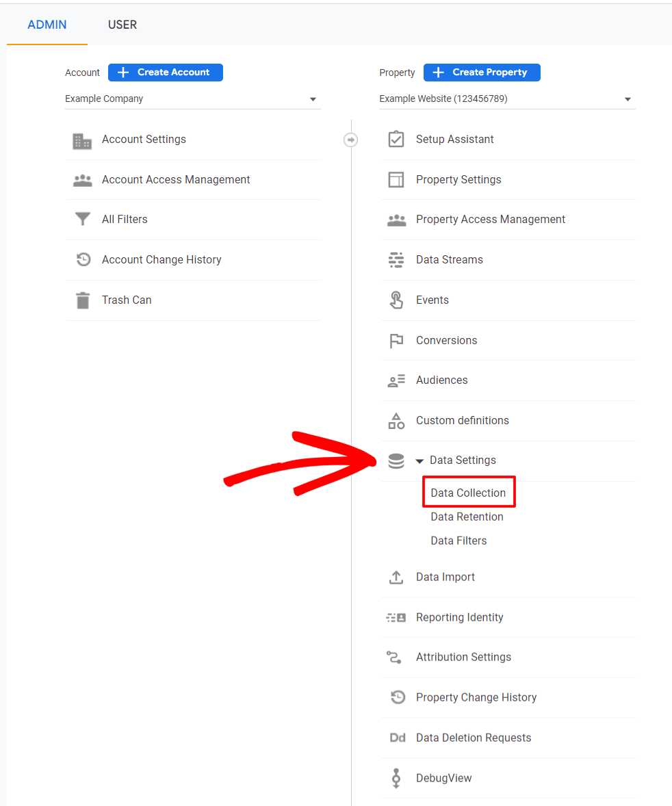Open the Example Website property dropdown

pos(628,99)
